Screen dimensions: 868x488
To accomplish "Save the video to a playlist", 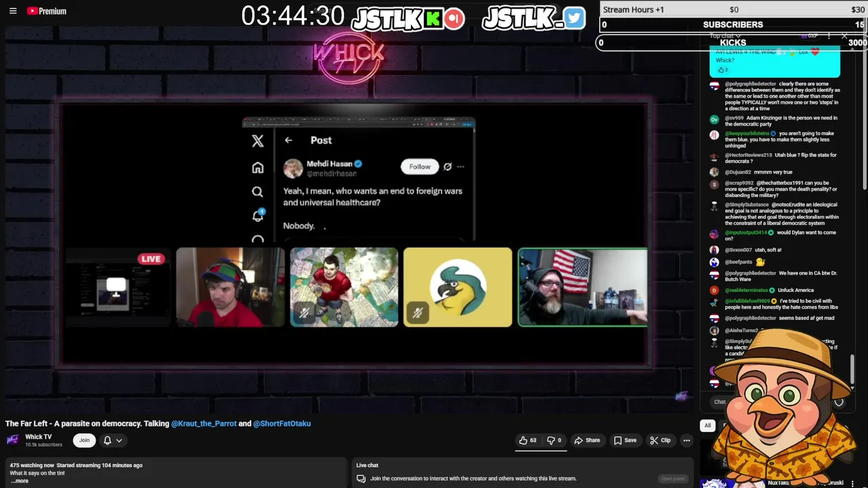I will coord(625,441).
